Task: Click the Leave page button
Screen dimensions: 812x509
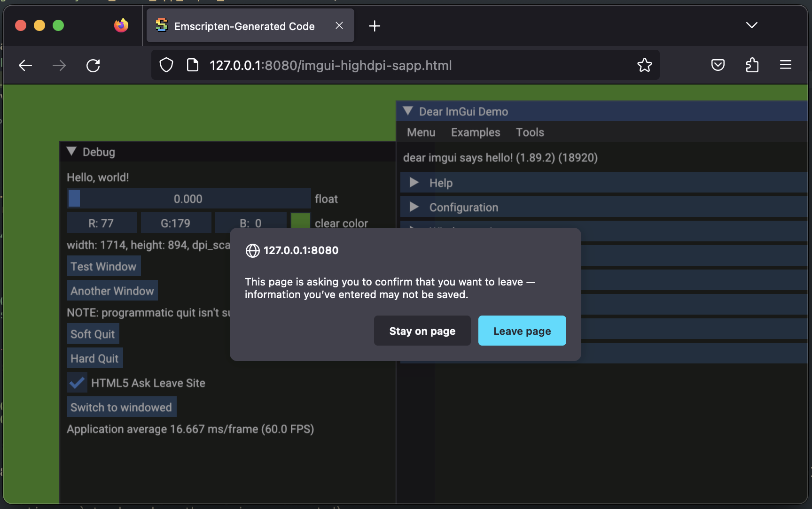Action: point(522,331)
